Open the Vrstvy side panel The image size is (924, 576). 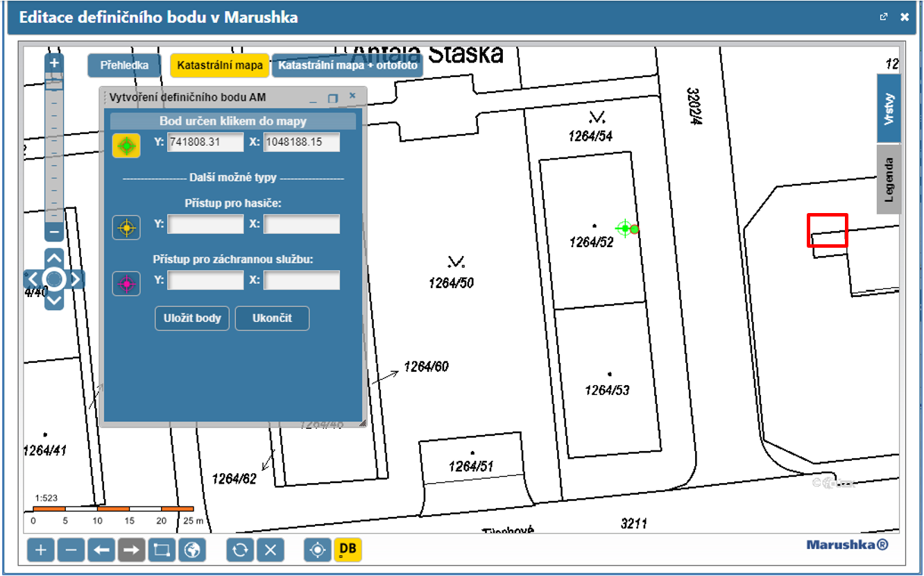click(889, 108)
